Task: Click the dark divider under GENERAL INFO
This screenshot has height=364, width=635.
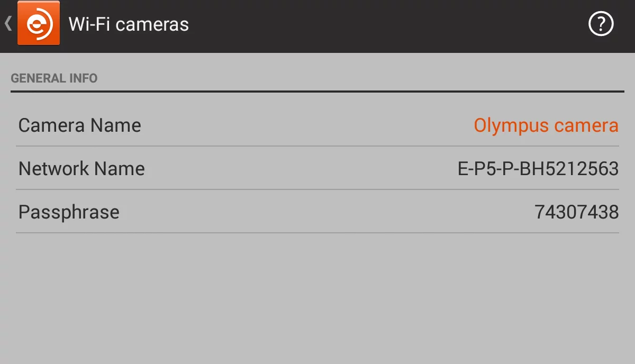Action: coord(317,92)
